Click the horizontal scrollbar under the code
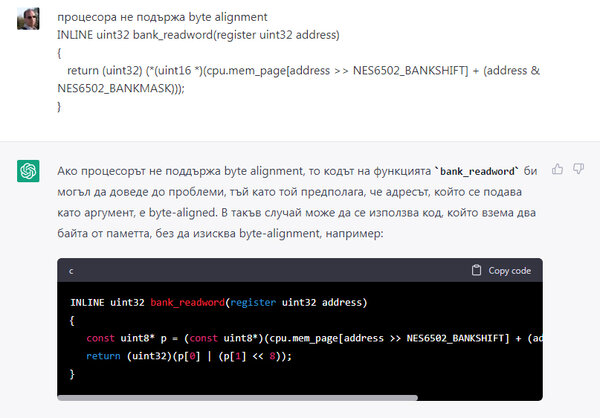This screenshot has width=600, height=418. (237, 398)
